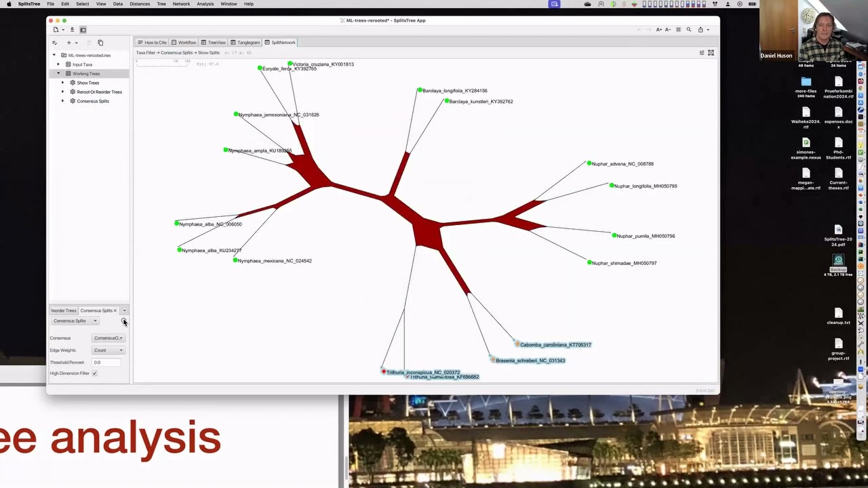Click the Reroot Or Reorder Trees gear icon
868x488 pixels.
pyautogui.click(x=73, y=91)
